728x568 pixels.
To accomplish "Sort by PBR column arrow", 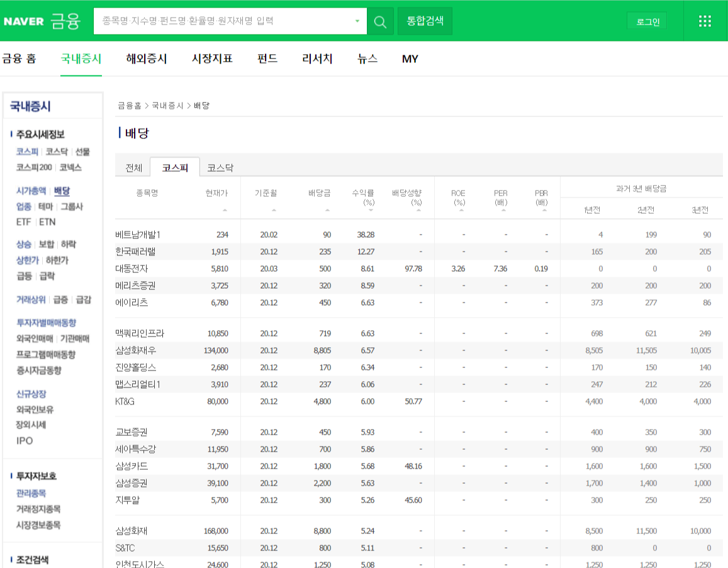I will pos(544,210).
